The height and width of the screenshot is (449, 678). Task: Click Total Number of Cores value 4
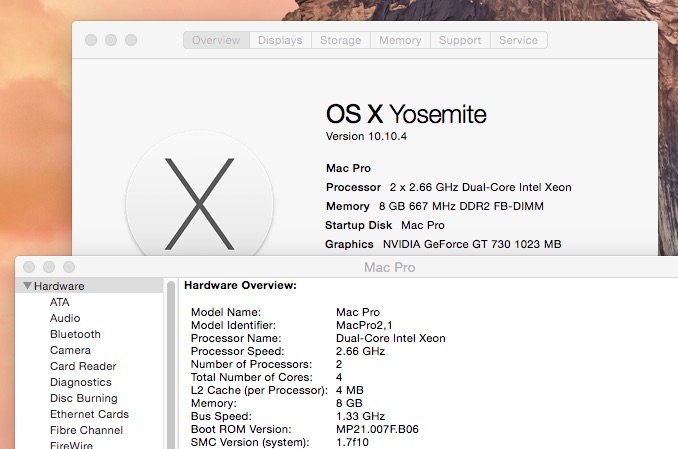339,377
